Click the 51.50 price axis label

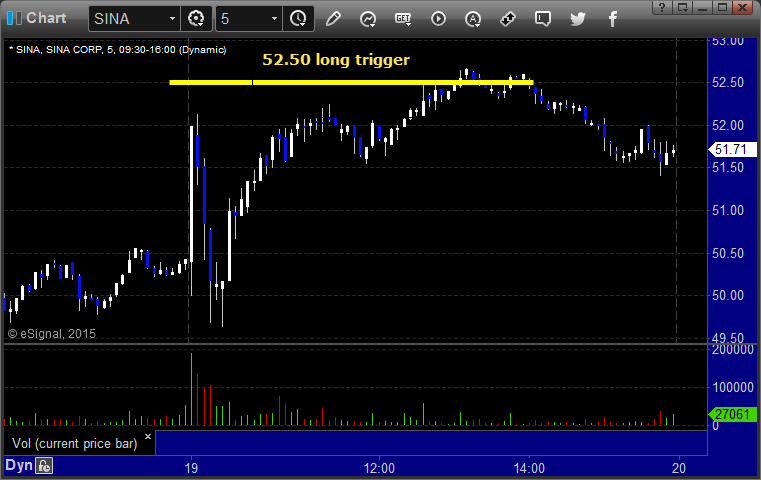click(x=728, y=167)
